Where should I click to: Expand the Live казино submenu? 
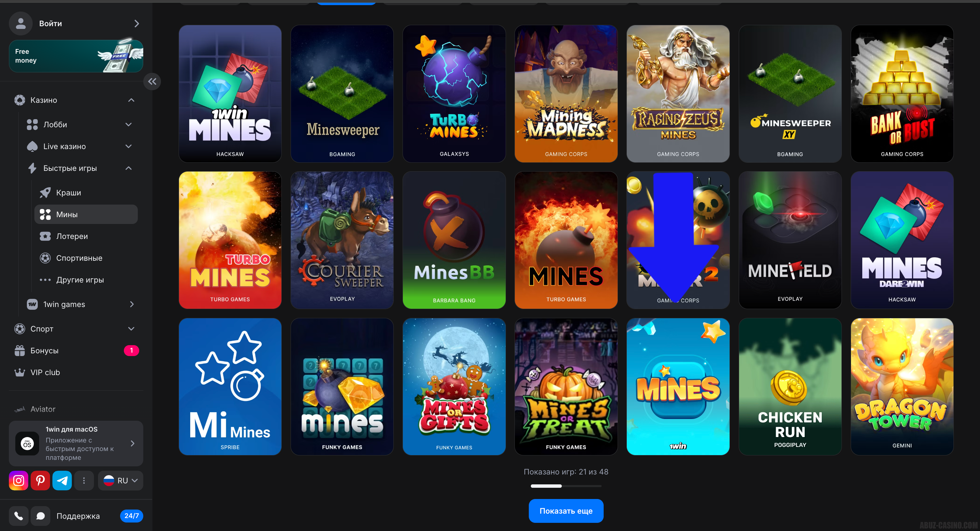click(129, 146)
